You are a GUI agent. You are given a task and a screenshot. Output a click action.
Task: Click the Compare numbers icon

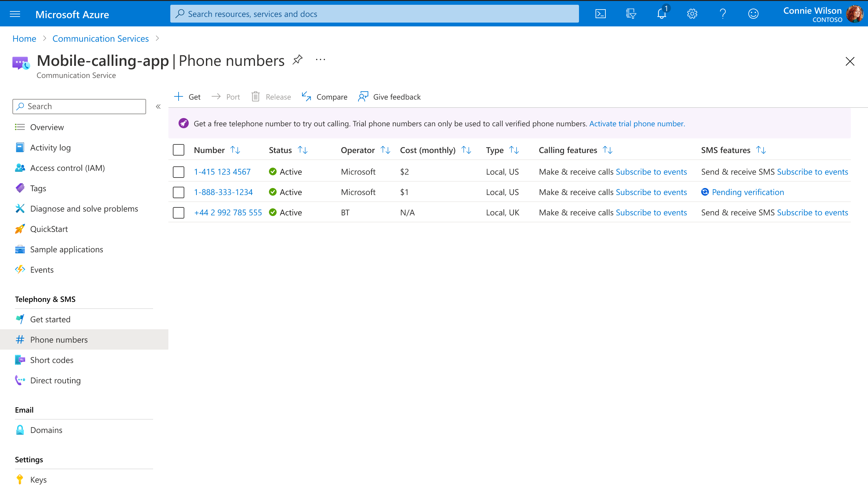point(307,96)
